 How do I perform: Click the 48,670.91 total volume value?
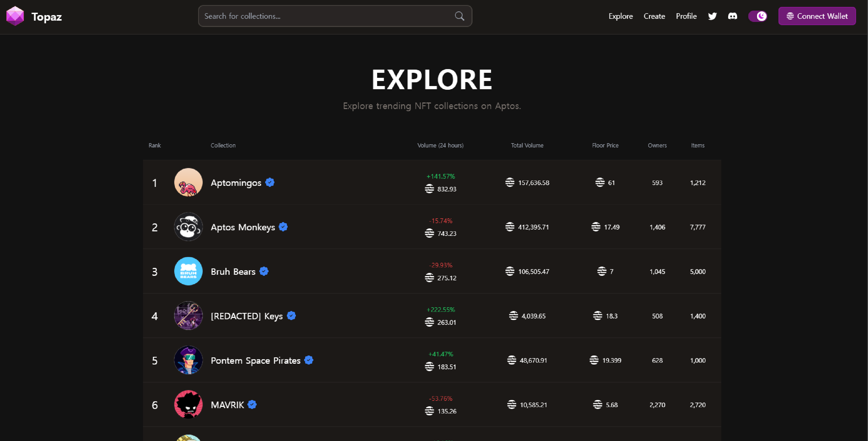pos(533,361)
